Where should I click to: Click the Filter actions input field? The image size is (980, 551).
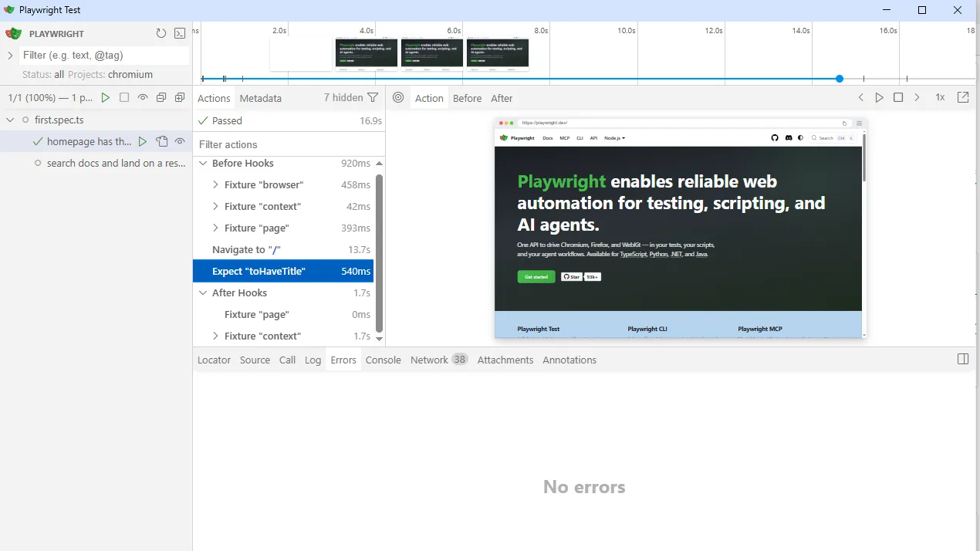[x=289, y=144]
